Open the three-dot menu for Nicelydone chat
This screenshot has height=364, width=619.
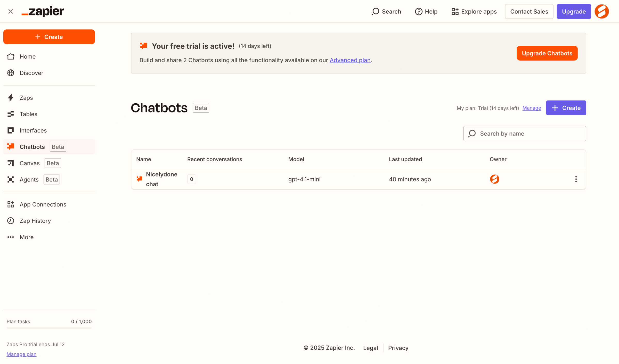pyautogui.click(x=576, y=179)
